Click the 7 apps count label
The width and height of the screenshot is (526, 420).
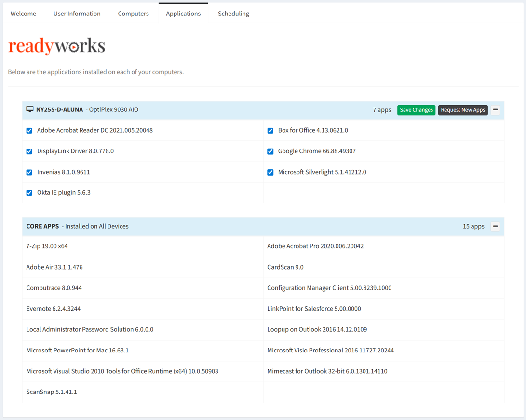[x=382, y=110]
